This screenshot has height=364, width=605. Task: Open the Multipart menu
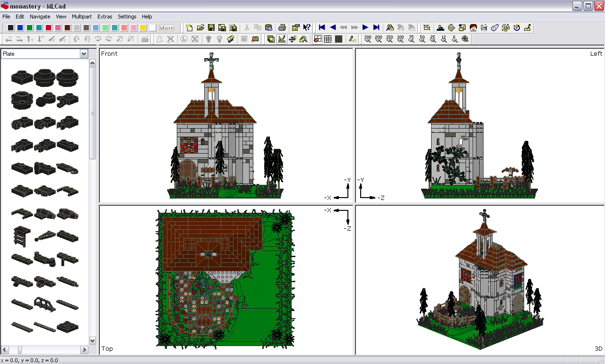82,17
